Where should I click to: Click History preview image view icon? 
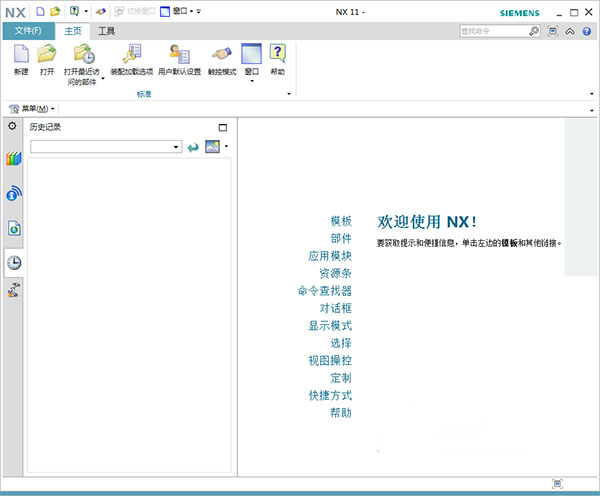tap(212, 146)
